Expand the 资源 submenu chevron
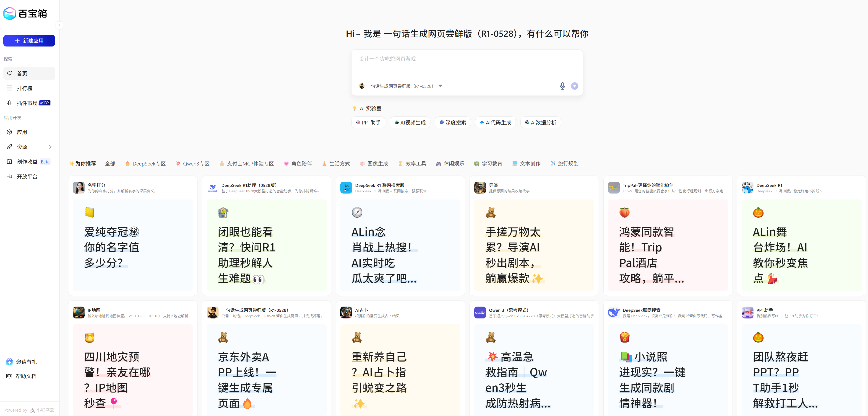 pyautogui.click(x=50, y=147)
